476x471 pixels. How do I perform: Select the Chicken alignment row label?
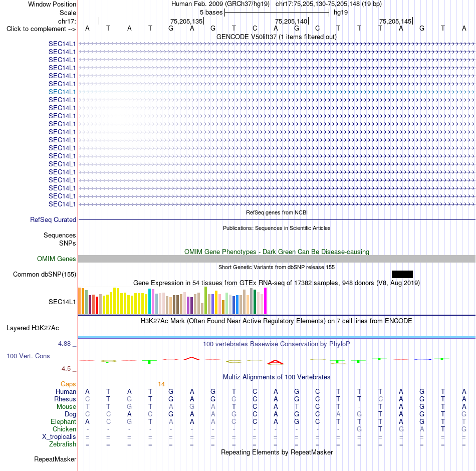[64, 429]
